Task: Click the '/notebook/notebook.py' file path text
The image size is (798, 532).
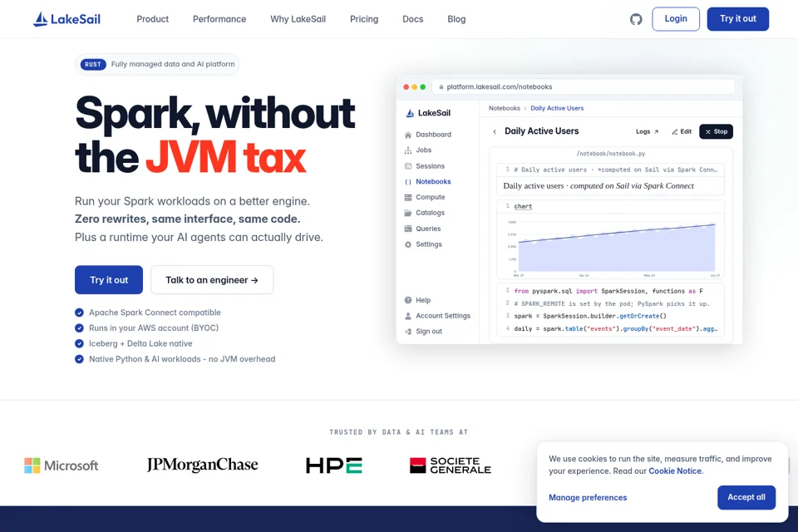Action: pos(611,154)
